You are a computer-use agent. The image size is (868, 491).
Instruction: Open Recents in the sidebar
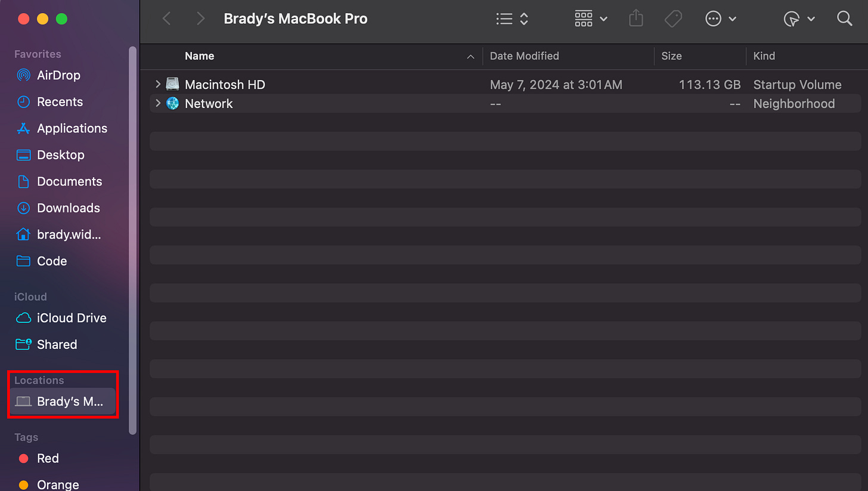pyautogui.click(x=60, y=102)
